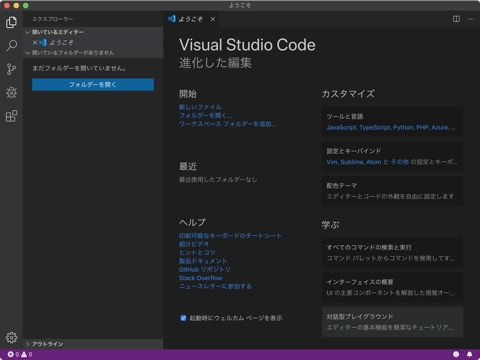Click the フォルダーを開く blue button
480x360 pixels.
[93, 85]
